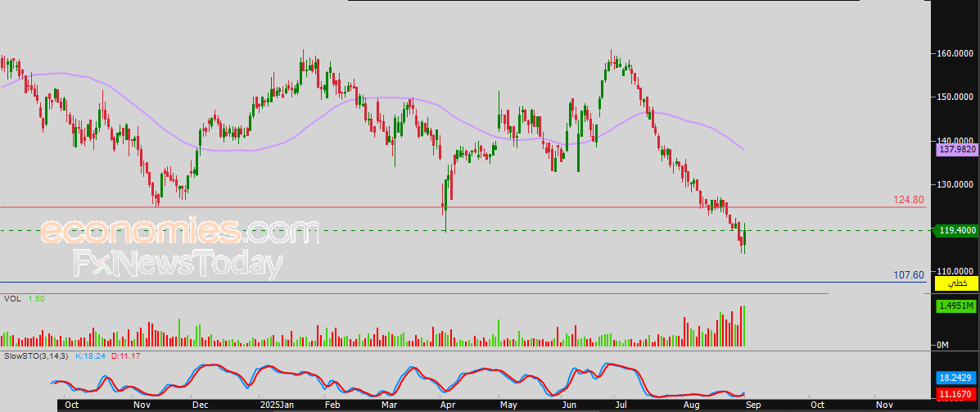
Task: Select the 124.80 resistance level label
Action: pos(909,199)
